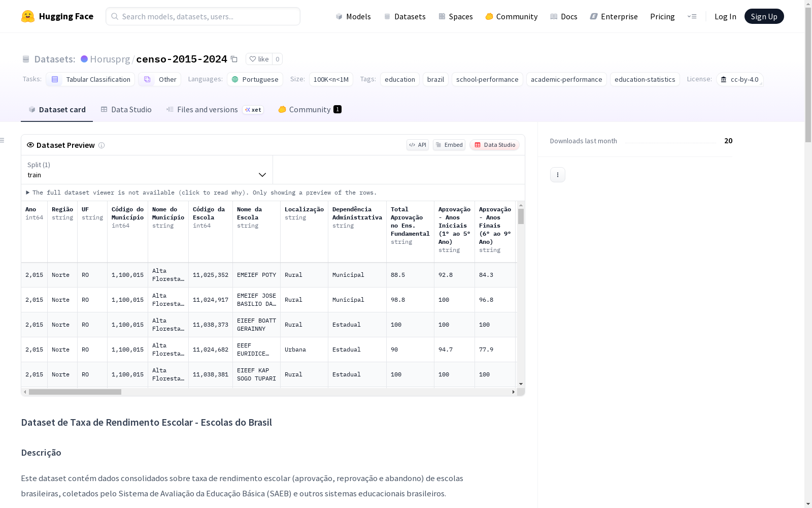Viewport: 812px width, 508px height.
Task: Click the API button in preview header
Action: 418,145
